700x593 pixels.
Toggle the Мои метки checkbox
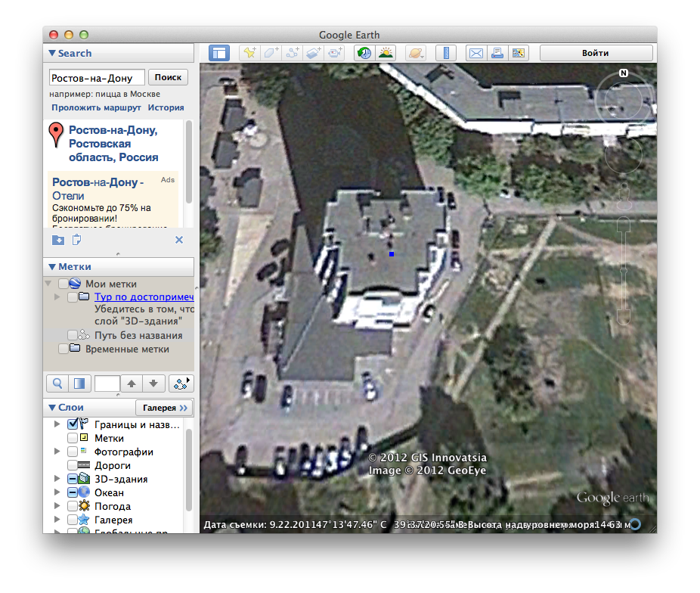coord(63,284)
